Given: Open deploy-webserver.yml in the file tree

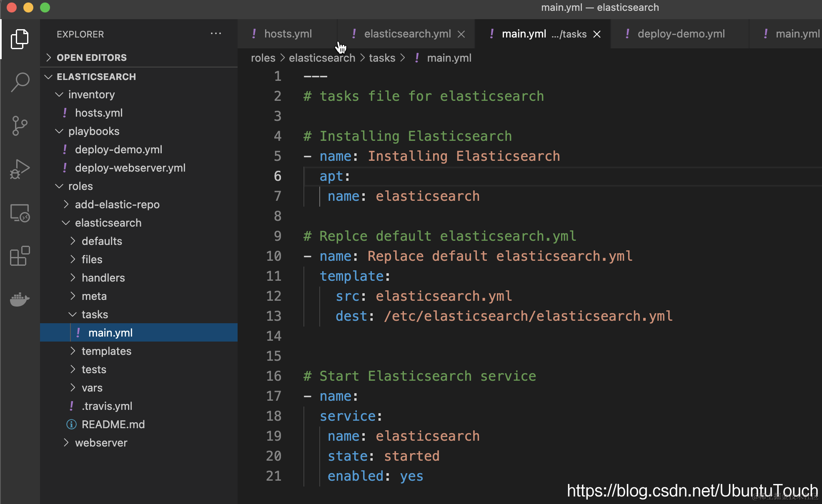Looking at the screenshot, I should point(130,168).
